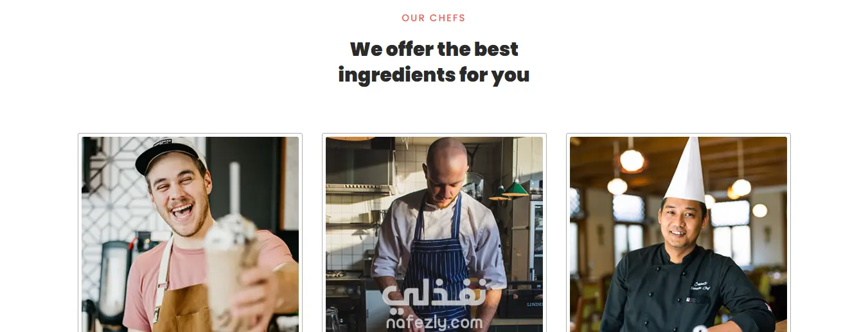Open the bald chef in striped apron card
Screen dimensions: 868x332
coord(434,234)
